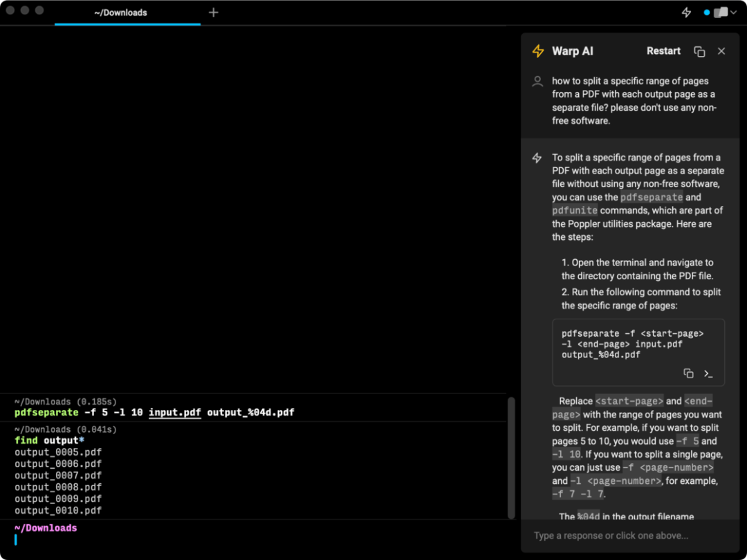The height and width of the screenshot is (560, 747).
Task: Click the Warp AI panel title text
Action: click(x=572, y=51)
